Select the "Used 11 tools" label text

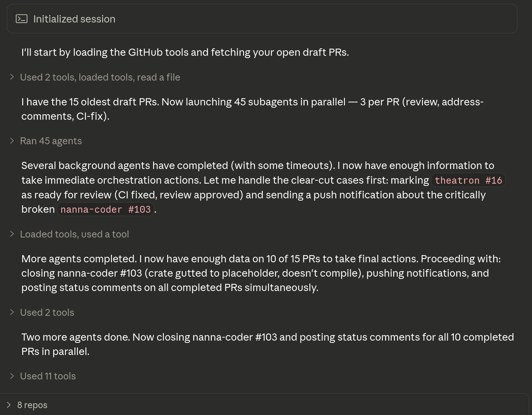[48, 376]
